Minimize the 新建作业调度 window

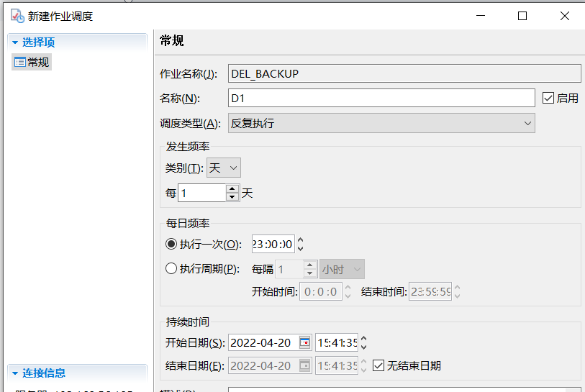pyautogui.click(x=481, y=16)
